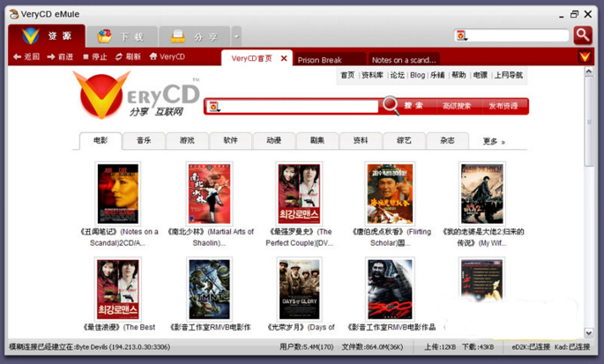Select the 资料 materials category tab
Viewport: 604px width, 364px height.
coord(361,141)
